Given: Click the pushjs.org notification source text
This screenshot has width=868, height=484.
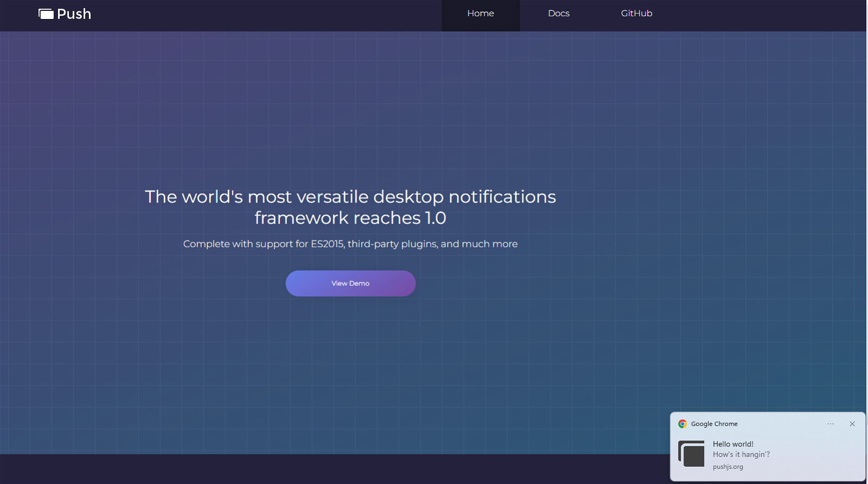Looking at the screenshot, I should point(728,467).
